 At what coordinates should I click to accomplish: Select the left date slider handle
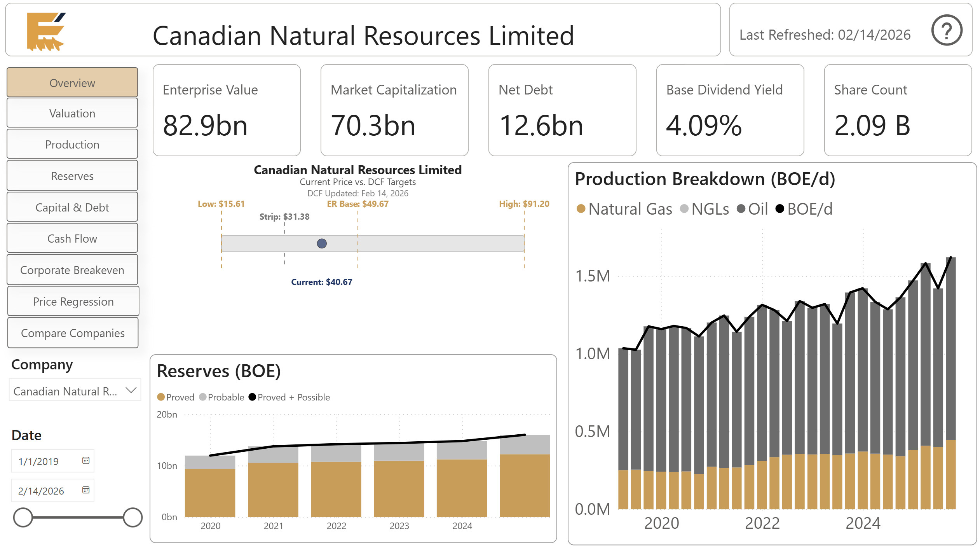click(23, 518)
